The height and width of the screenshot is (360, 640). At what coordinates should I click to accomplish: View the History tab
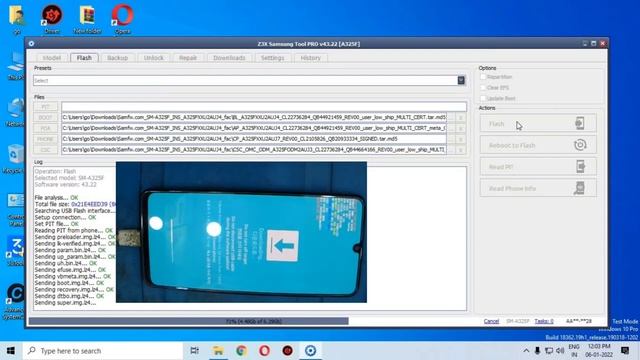[x=310, y=58]
